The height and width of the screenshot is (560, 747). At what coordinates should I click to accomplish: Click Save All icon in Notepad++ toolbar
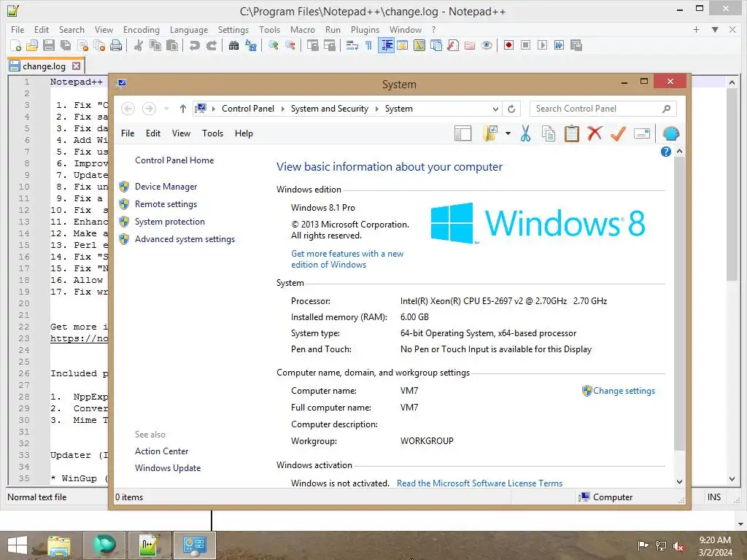66,45
